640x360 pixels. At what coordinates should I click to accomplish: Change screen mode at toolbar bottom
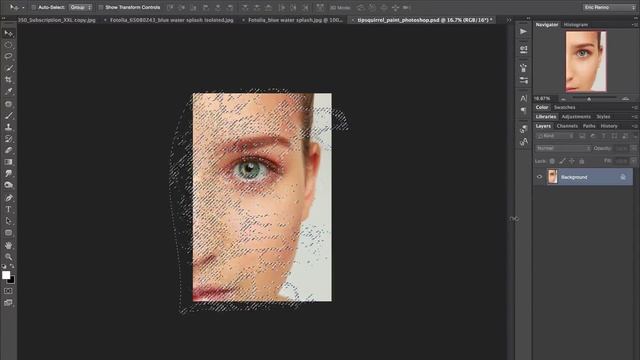point(8,303)
